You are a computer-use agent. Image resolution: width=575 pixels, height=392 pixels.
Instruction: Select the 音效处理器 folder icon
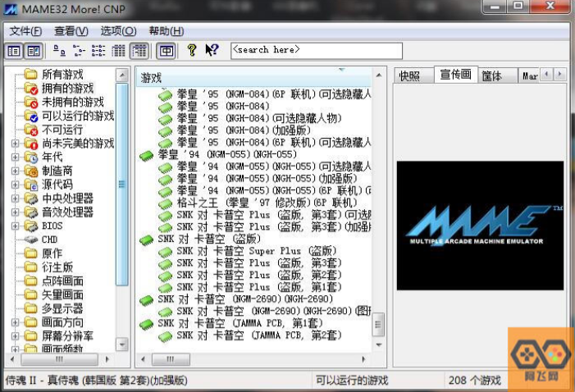pyautogui.click(x=31, y=212)
